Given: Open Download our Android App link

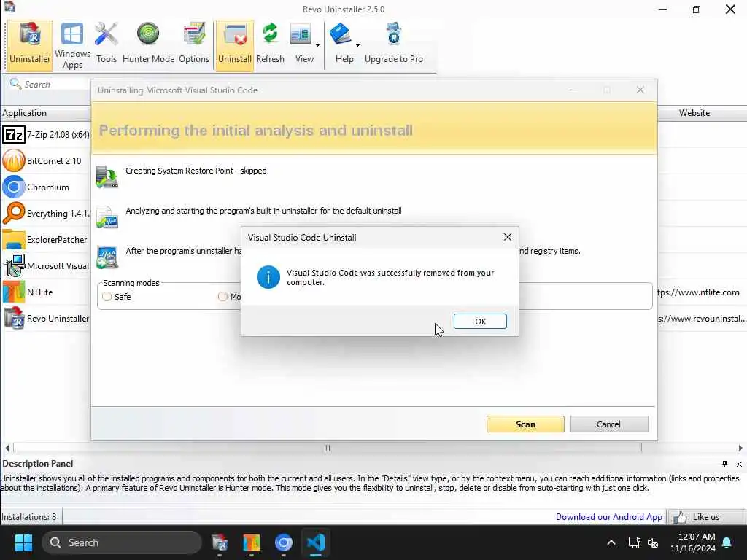Looking at the screenshot, I should pos(609,517).
